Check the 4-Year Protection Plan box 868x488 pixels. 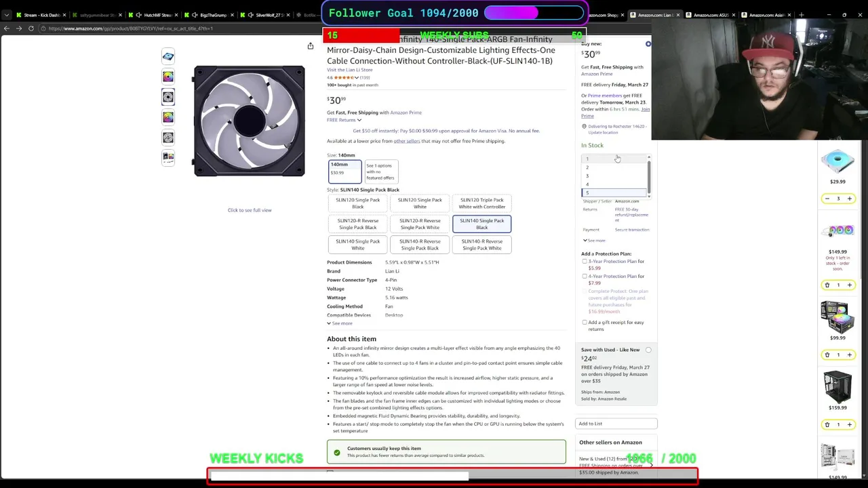tap(585, 277)
